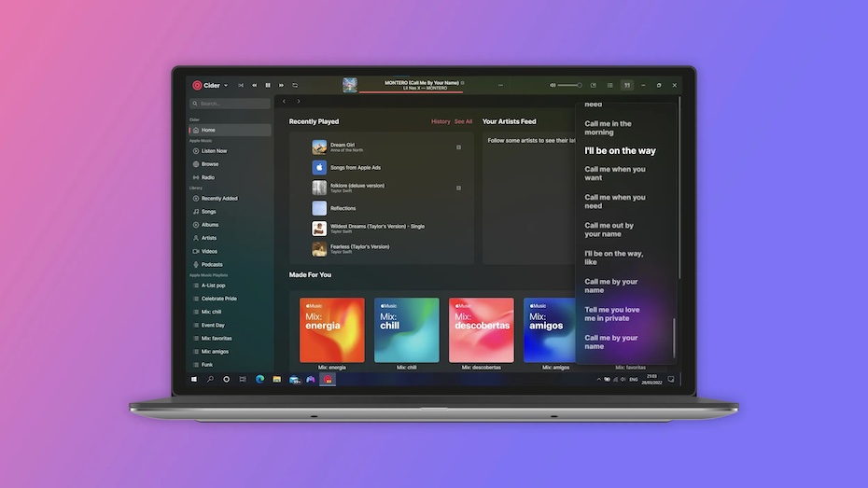Navigate forward with the right arrow
Viewport: 868px width, 488px height.
click(x=299, y=102)
